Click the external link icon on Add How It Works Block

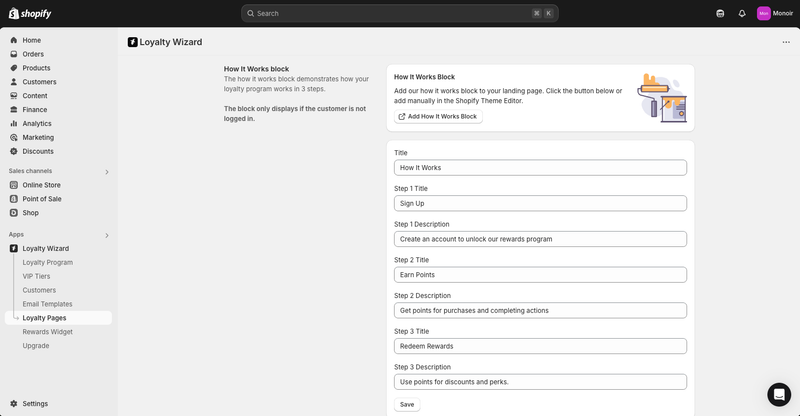(402, 116)
